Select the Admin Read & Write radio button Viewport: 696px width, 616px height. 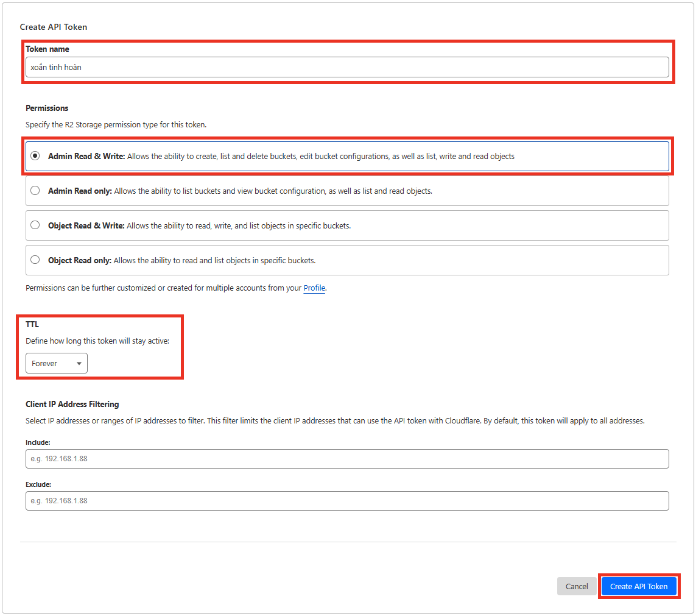click(35, 156)
